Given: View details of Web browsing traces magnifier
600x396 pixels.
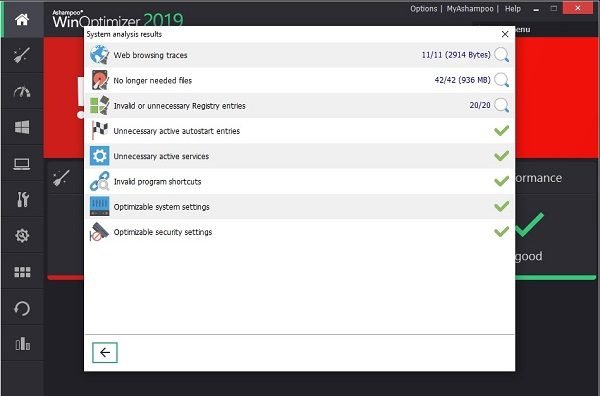Looking at the screenshot, I should [501, 55].
